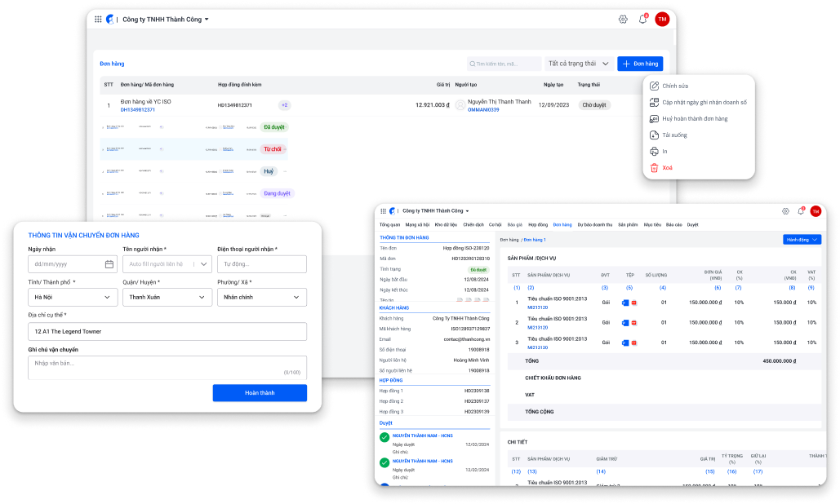Click the Điện thoại người nhận field

[x=262, y=264]
